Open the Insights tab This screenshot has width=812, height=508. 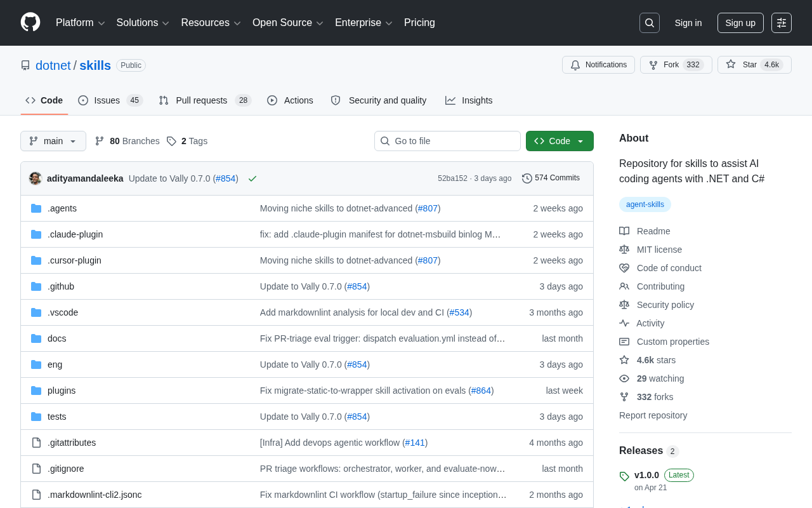coord(469,100)
